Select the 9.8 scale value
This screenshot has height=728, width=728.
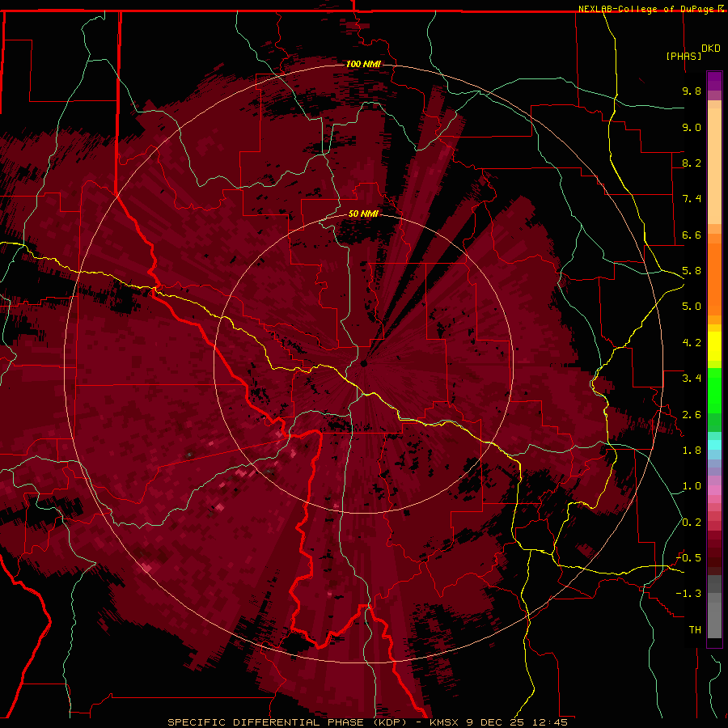pos(692,91)
